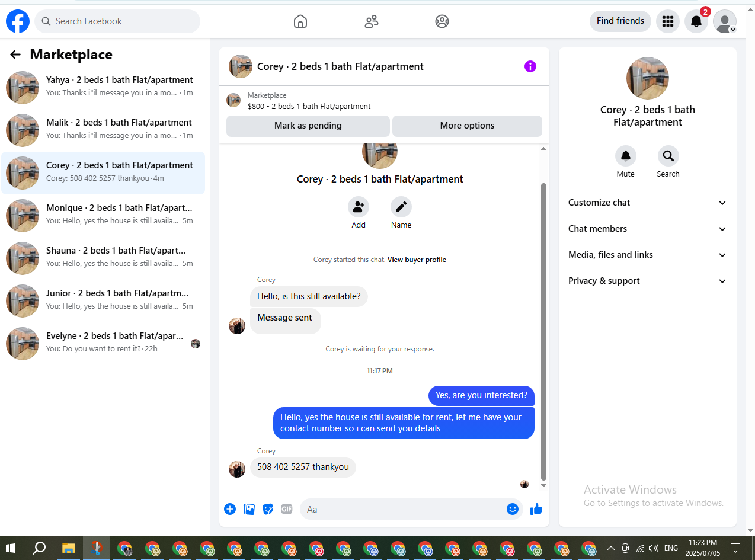This screenshot has height=560, width=755.
Task: Open the Friends icon in top navigation
Action: coord(372,21)
